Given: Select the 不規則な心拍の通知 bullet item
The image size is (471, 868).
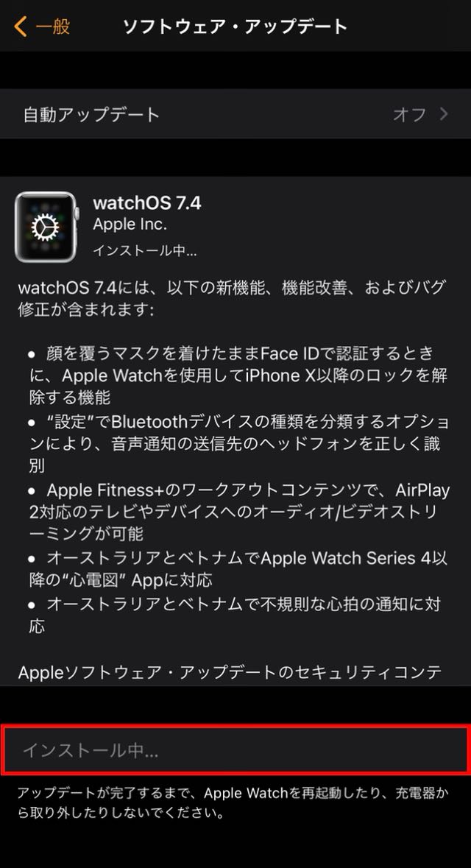Looking at the screenshot, I should click(235, 615).
